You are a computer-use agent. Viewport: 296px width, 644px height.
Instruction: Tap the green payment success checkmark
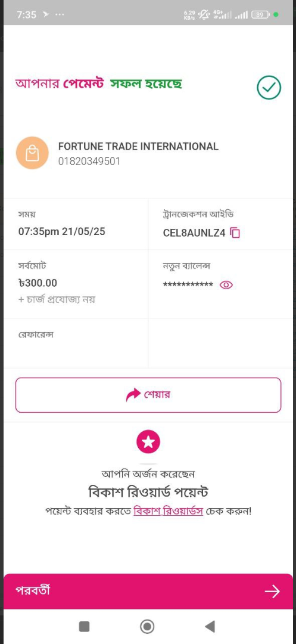tap(269, 87)
